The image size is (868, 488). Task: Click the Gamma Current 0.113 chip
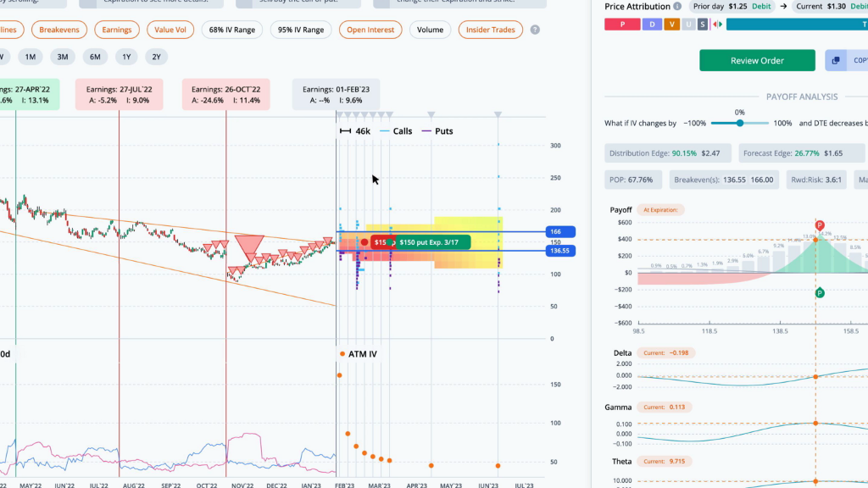click(x=664, y=408)
